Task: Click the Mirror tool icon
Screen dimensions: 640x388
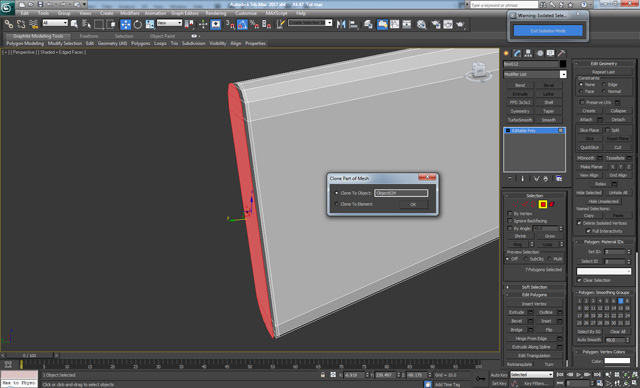Action: pyautogui.click(x=341, y=24)
